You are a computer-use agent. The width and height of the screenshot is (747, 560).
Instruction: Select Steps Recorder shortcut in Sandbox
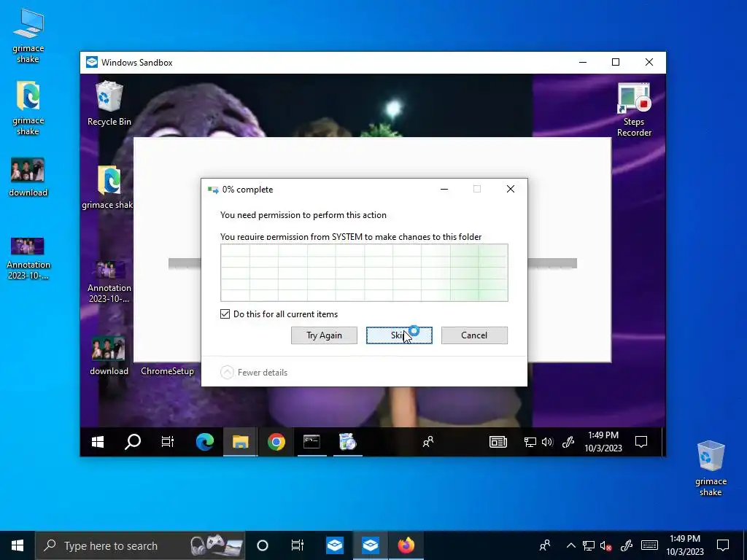pos(634,110)
